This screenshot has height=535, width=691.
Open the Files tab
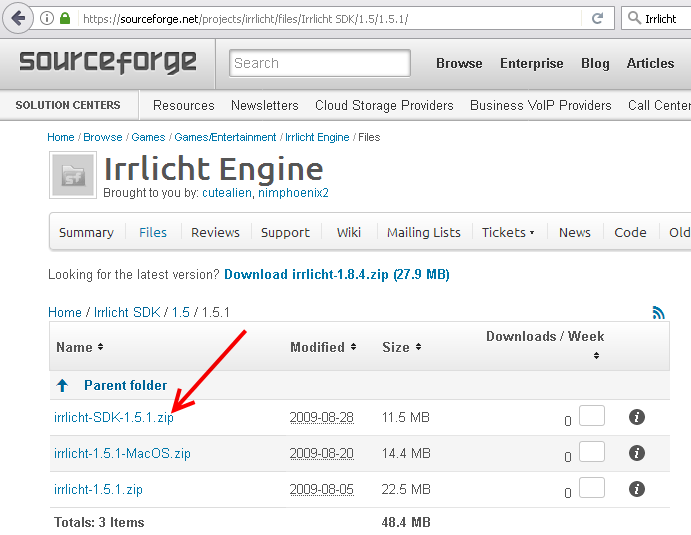tap(153, 232)
